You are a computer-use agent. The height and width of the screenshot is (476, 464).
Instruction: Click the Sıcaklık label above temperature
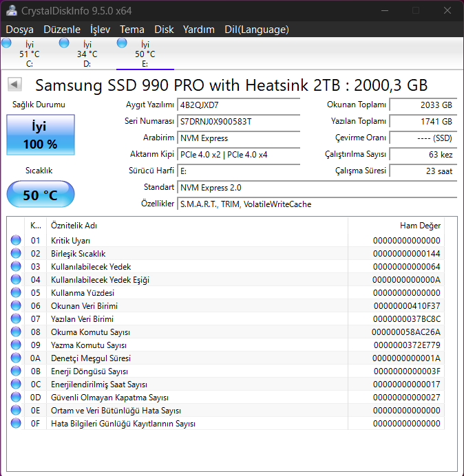(x=39, y=171)
